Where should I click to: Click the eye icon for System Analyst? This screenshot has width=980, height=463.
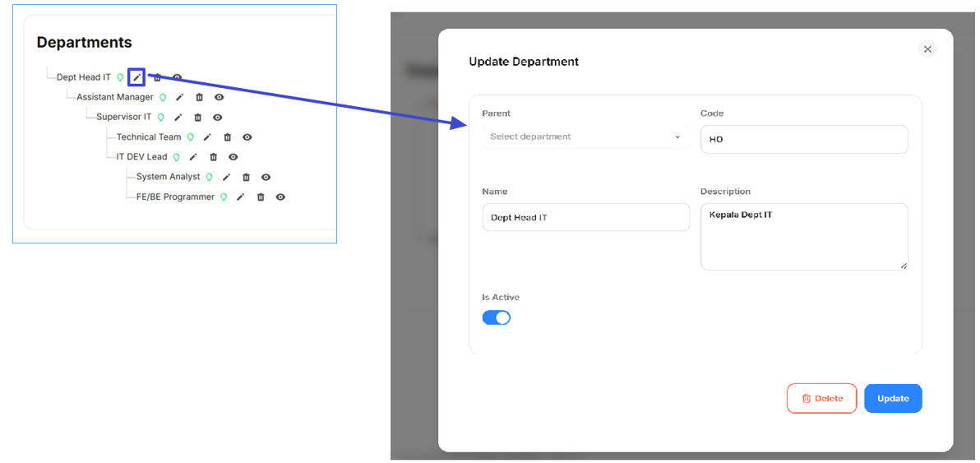coord(266,177)
